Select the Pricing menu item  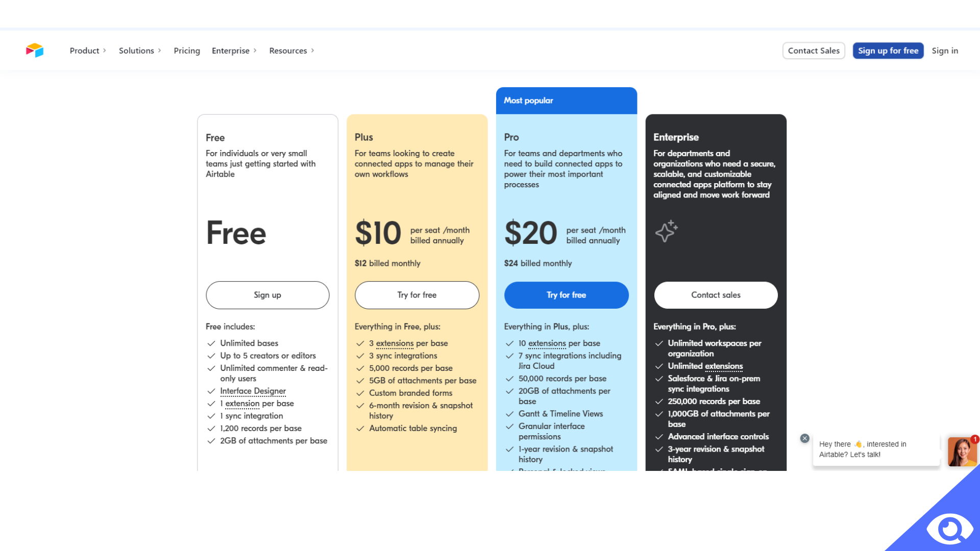186,51
